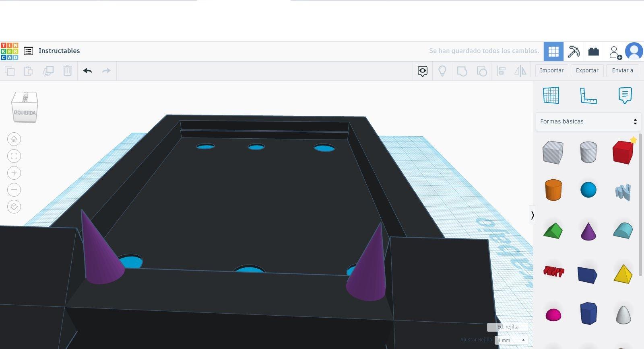
Task: Click the Align tool icon
Action: coord(501,71)
